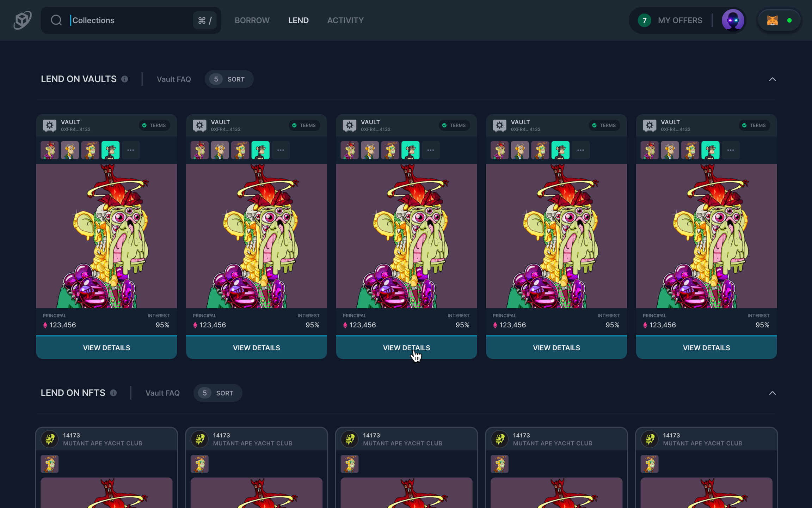Collapse the Lend on NFTs section
The width and height of the screenshot is (812, 508).
(x=772, y=393)
